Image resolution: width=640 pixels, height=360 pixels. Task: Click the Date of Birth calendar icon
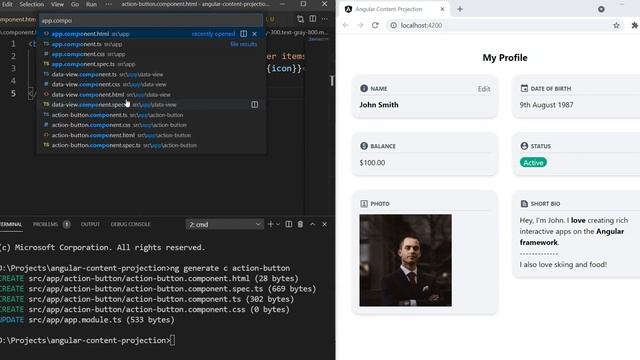524,88
